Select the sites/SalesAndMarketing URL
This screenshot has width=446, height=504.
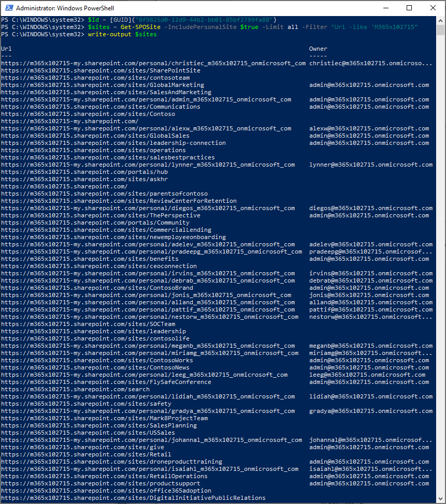pos(106,92)
